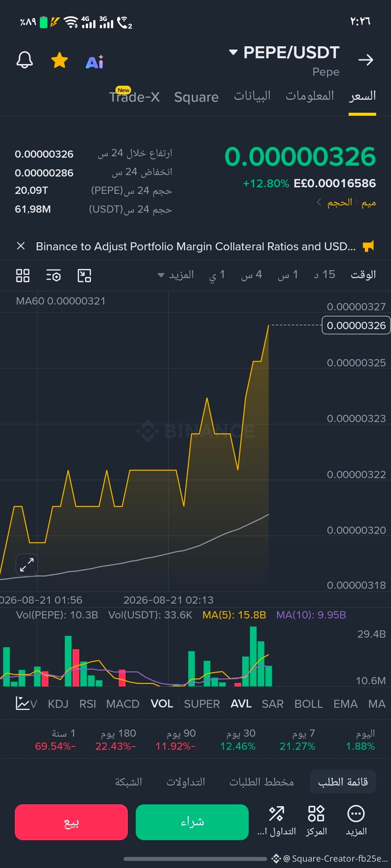This screenshot has height=868, width=391.
Task: Switch to the Square tab
Action: [196, 97]
